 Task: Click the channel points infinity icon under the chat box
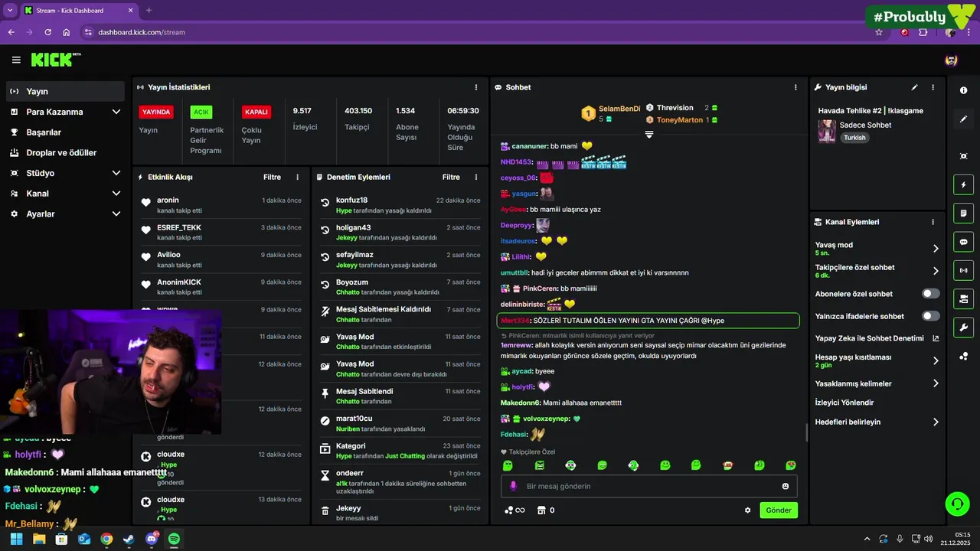(514, 510)
